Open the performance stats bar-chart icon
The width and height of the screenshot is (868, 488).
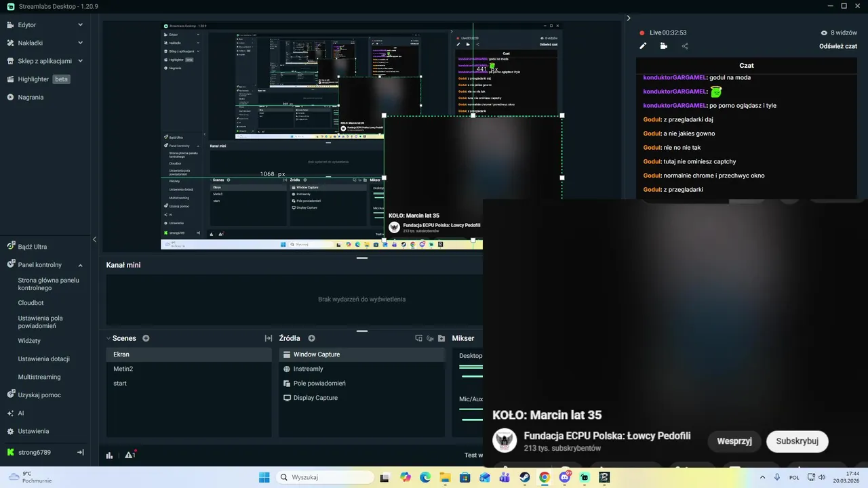point(110,455)
